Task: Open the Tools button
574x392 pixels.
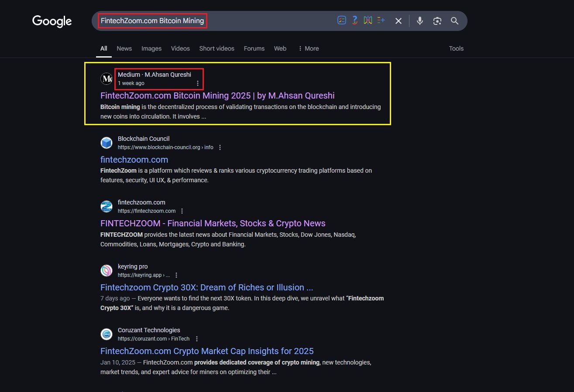Action: click(456, 48)
